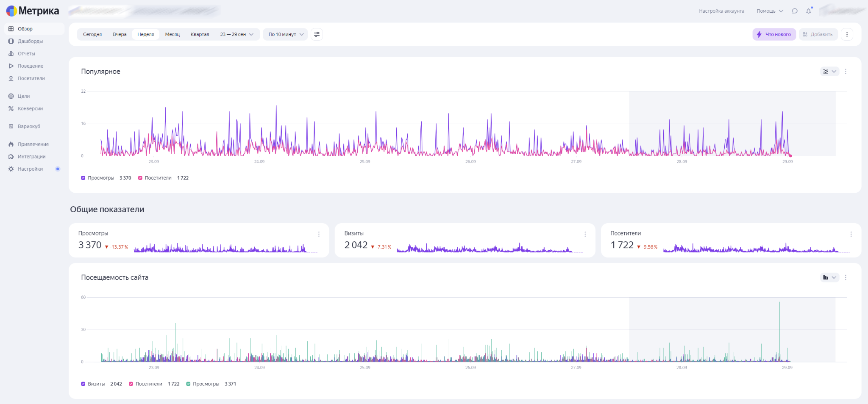Click top toolbar three-dot more options
The height and width of the screenshot is (404, 868).
pyautogui.click(x=847, y=34)
